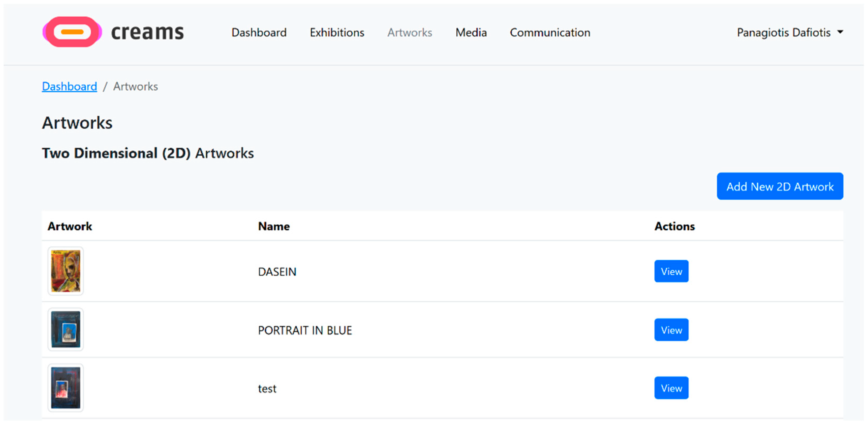Go to Exhibitions in the navigation bar

pos(337,33)
